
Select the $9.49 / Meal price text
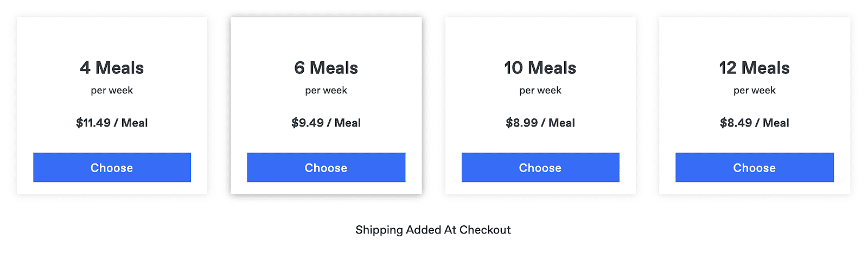tap(326, 123)
